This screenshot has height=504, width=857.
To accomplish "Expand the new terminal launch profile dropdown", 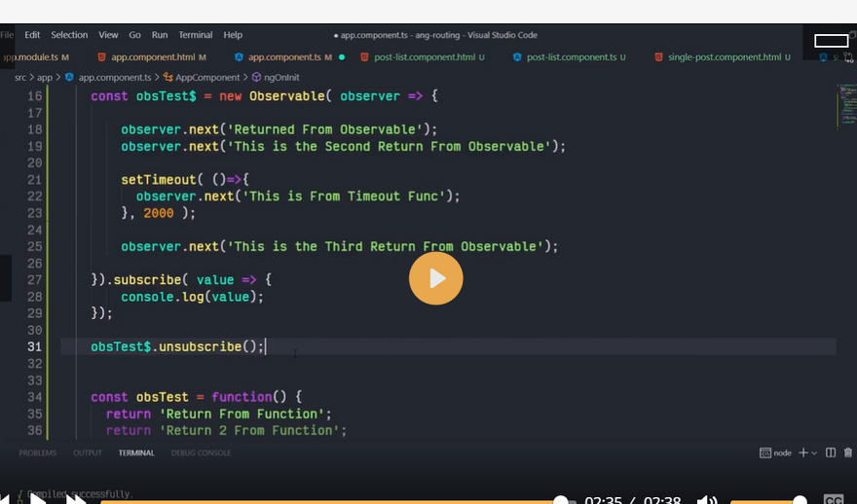I will 814,452.
